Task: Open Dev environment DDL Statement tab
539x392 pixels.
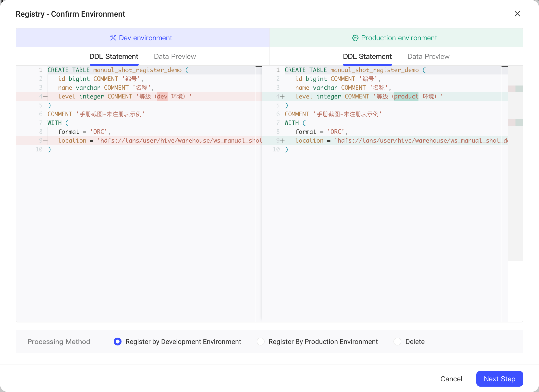Action: pos(114,57)
